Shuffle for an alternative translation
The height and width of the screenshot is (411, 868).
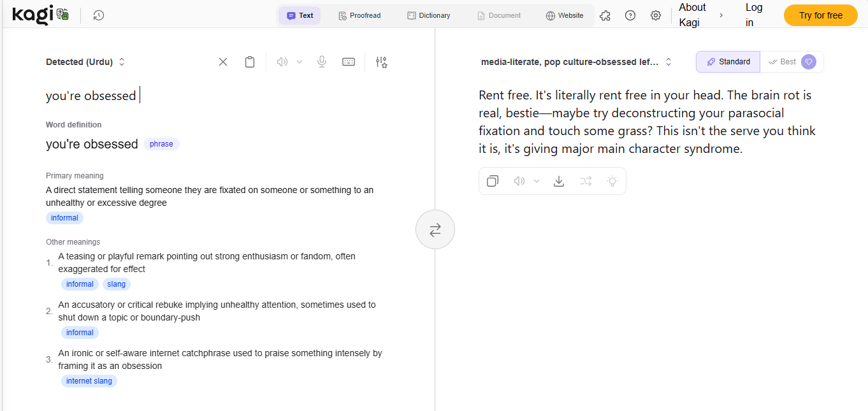point(586,181)
